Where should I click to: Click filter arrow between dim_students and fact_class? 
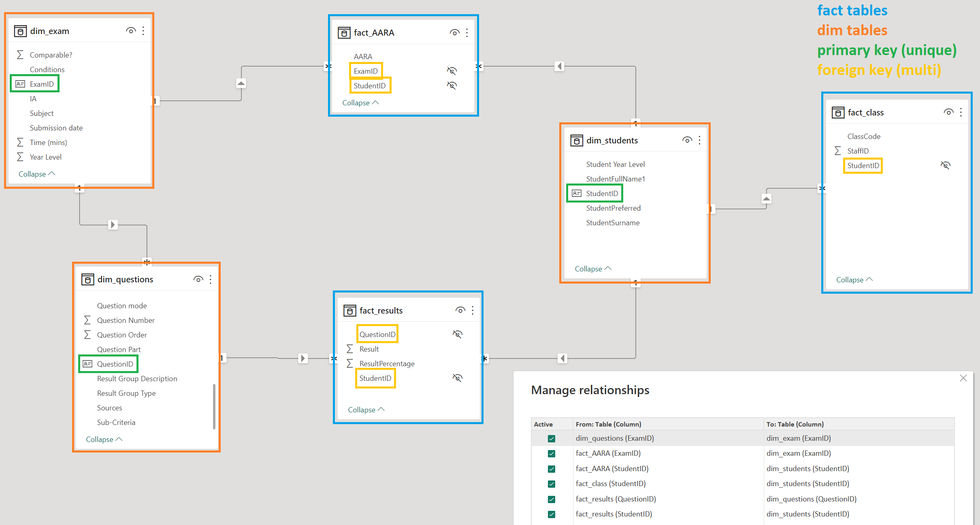coord(766,198)
